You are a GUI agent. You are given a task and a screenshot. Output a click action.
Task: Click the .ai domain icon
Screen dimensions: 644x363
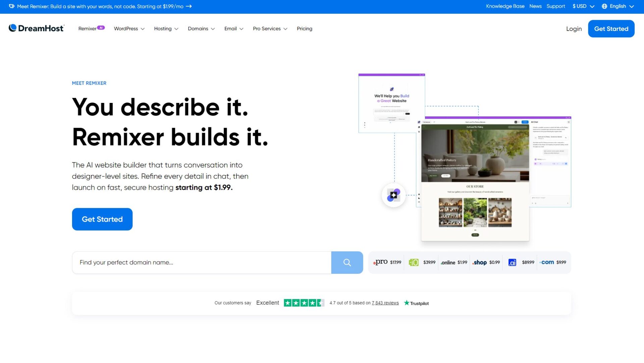512,262
